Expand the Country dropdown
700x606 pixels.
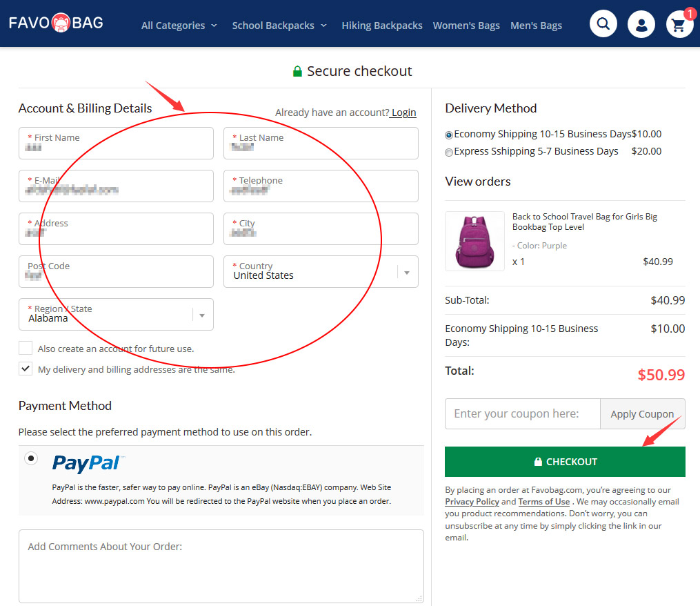[406, 272]
